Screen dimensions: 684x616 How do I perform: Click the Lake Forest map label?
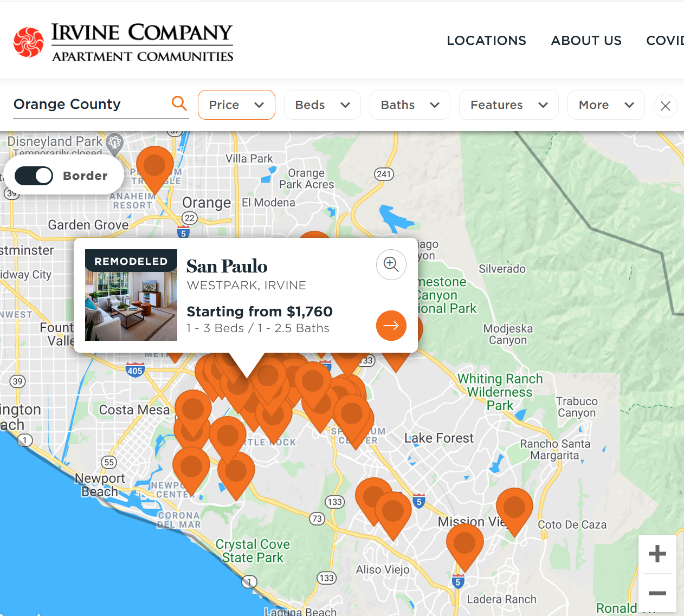439,438
